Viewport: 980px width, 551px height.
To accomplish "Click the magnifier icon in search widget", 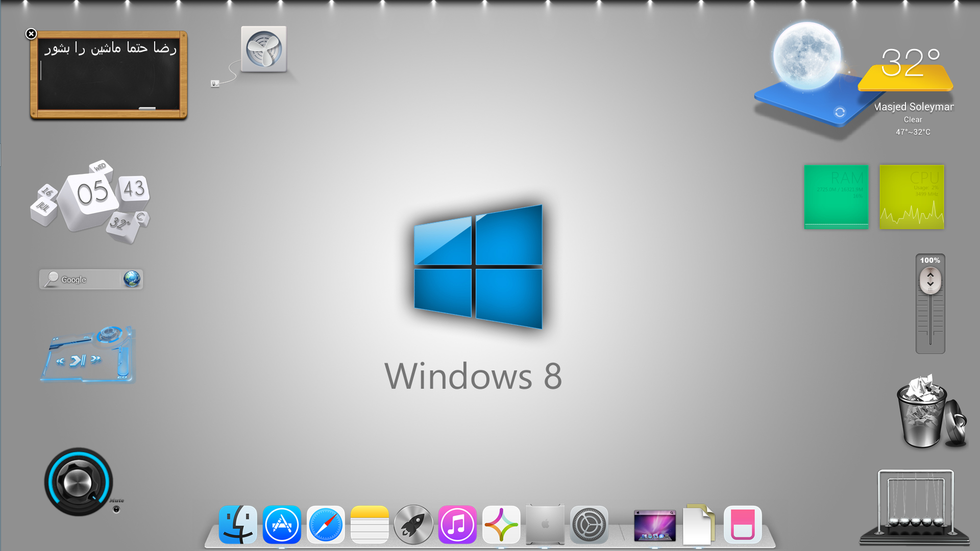I will tap(51, 279).
